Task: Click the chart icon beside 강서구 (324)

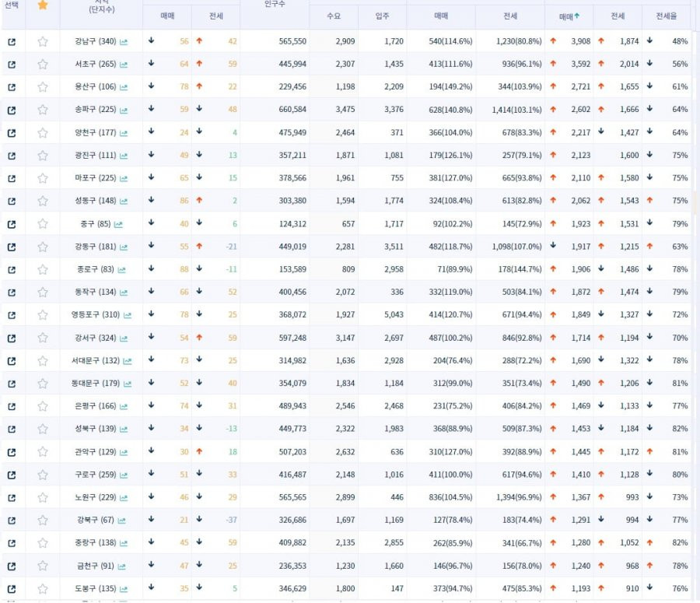Action: [x=124, y=338]
